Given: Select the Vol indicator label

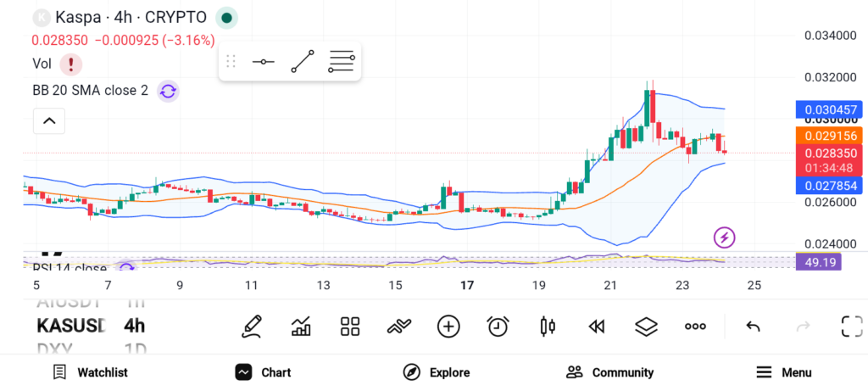Looking at the screenshot, I should (x=42, y=64).
